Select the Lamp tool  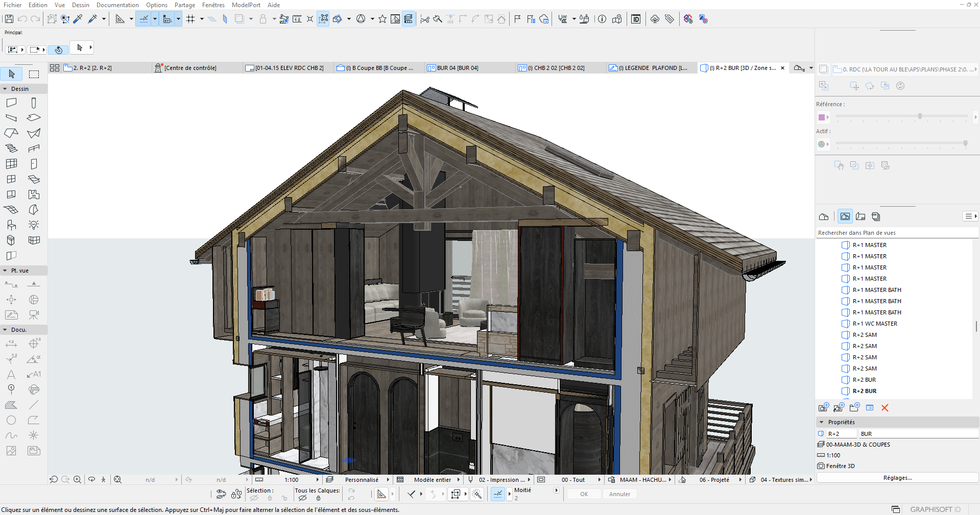tap(34, 225)
